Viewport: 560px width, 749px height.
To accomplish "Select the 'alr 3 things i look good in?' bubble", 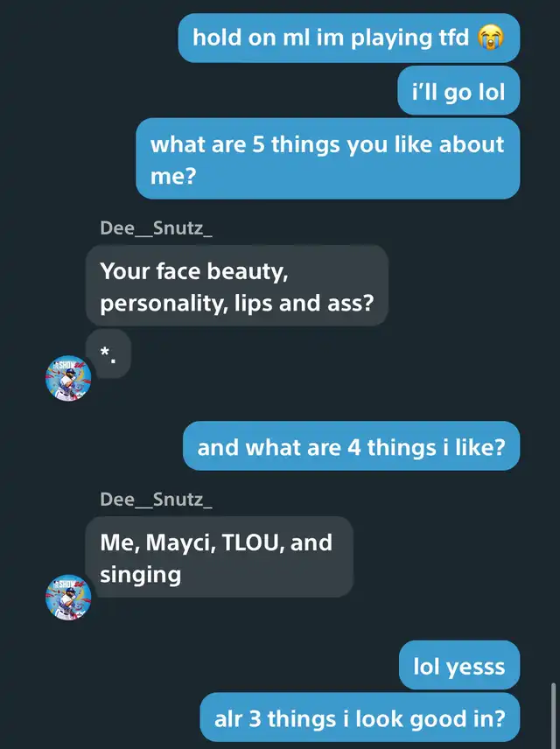I will 360,719.
